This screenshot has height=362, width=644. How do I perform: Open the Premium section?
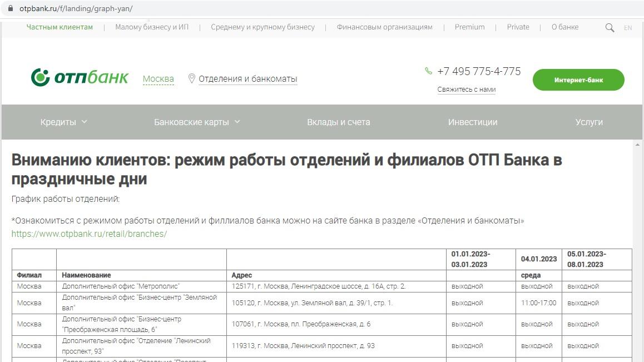point(469,27)
